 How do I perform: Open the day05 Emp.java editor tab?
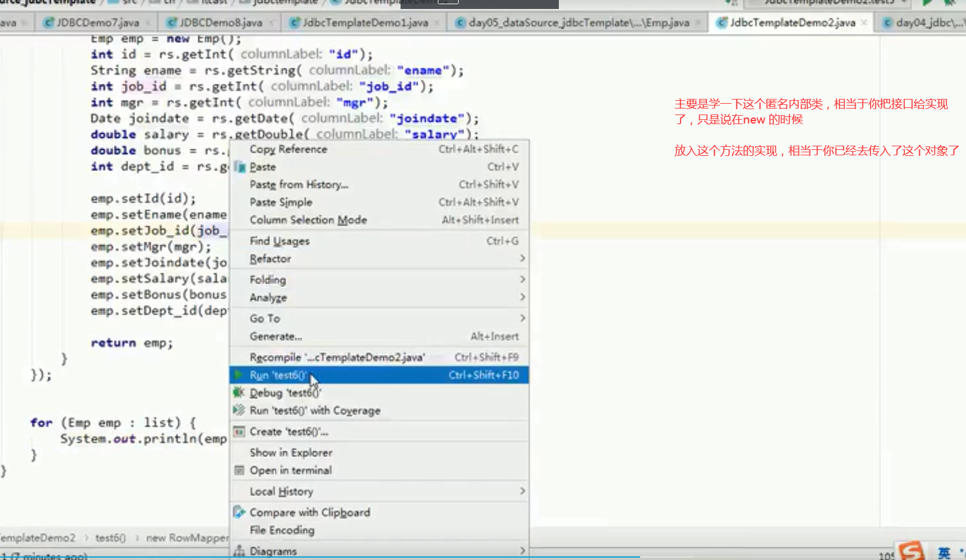[578, 23]
